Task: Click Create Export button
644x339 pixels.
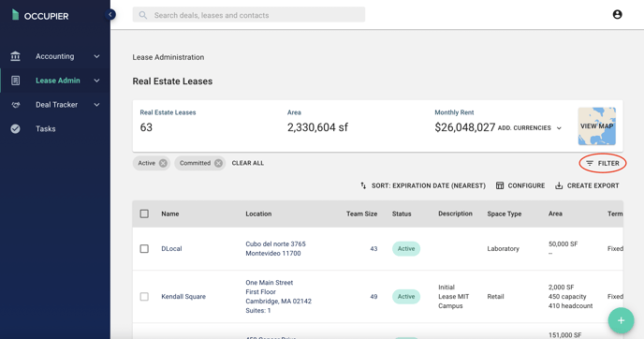Action: click(587, 185)
